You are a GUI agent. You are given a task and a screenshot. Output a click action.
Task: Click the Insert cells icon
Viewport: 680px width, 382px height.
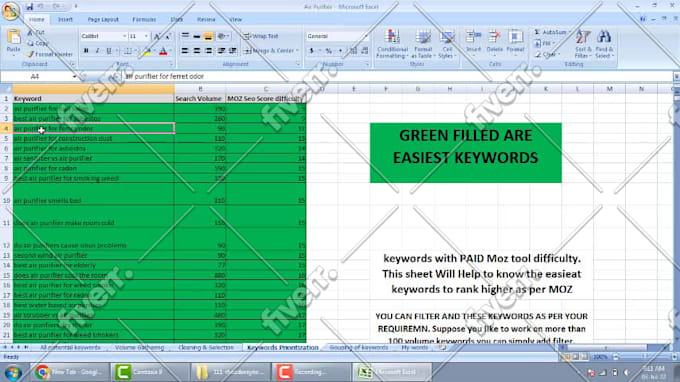pyautogui.click(x=473, y=36)
